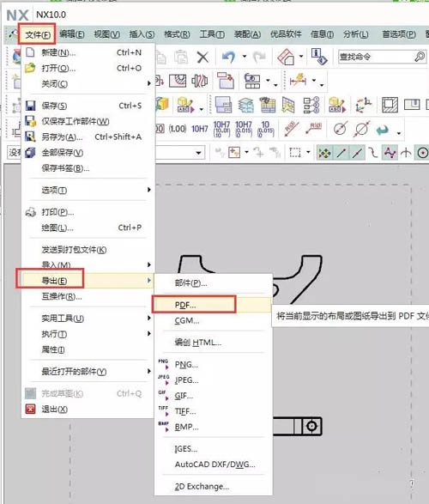
Task: Click the Delete X icon in toolbar
Action: point(202,58)
